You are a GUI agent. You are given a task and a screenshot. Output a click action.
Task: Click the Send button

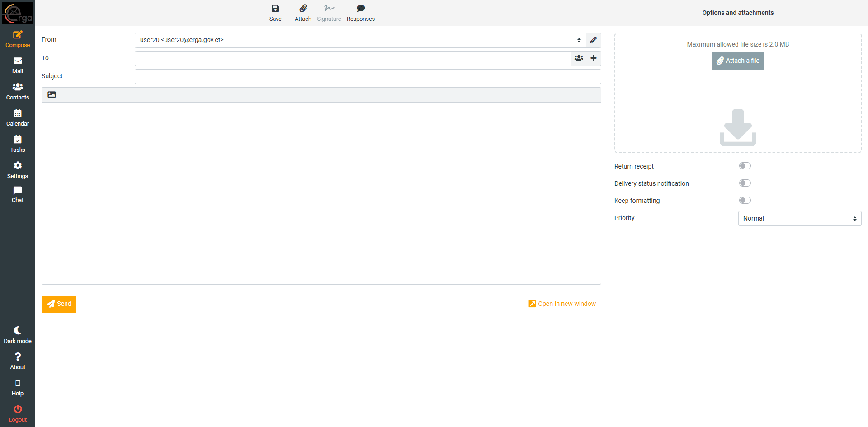coord(59,304)
